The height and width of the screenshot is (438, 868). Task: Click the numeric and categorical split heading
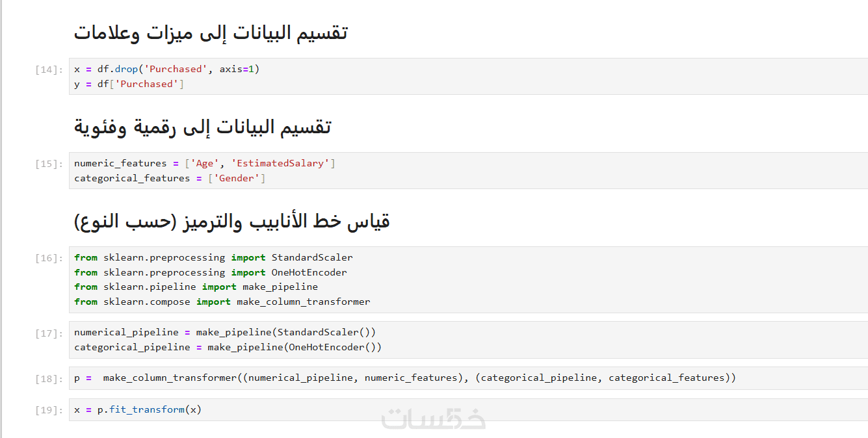(203, 127)
